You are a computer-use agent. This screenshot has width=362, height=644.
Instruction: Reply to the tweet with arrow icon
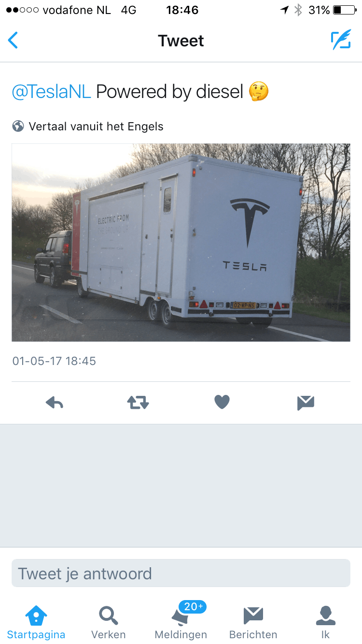click(x=55, y=403)
